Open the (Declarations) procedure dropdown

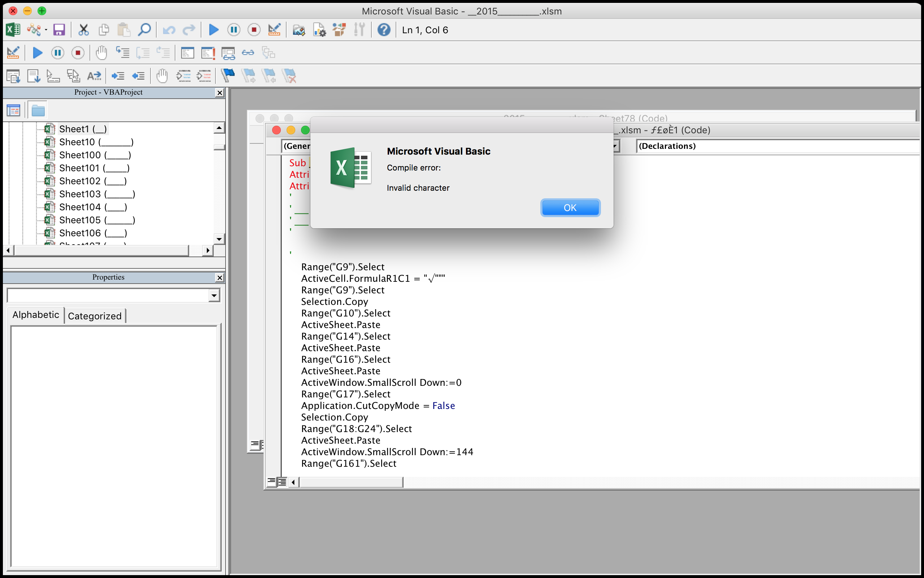point(778,146)
